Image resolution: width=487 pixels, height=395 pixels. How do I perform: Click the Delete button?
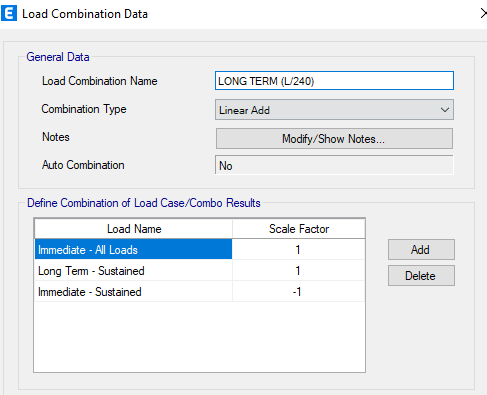coord(421,276)
